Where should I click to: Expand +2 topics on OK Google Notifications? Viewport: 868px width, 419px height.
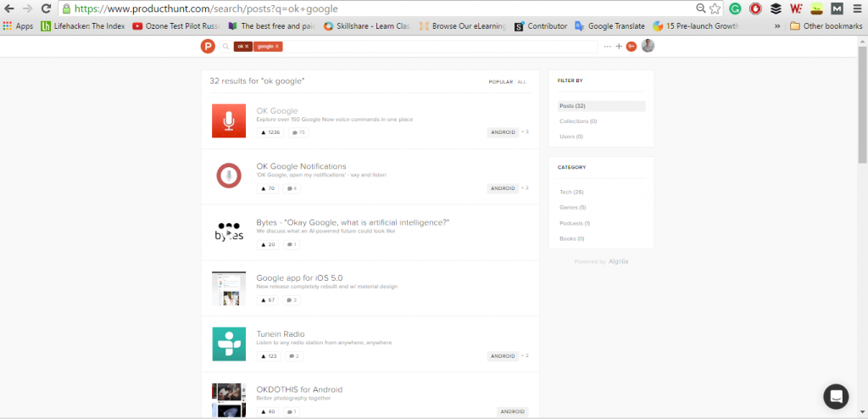point(525,188)
